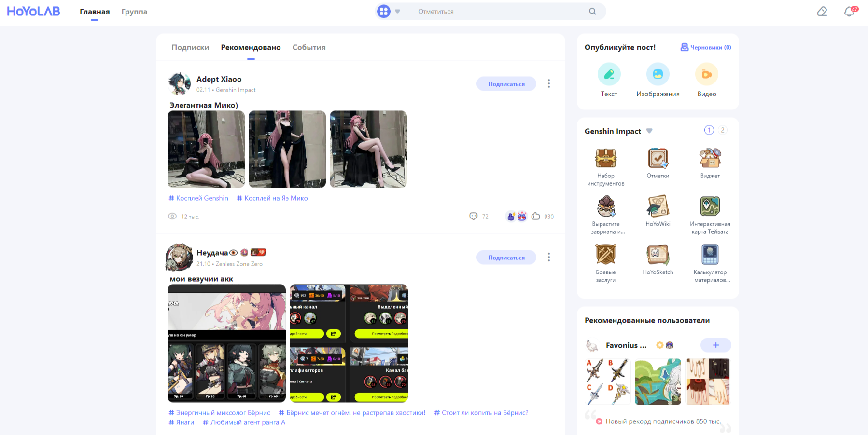Expand the game selector dropdown arrow
This screenshot has width=868, height=435.
pyautogui.click(x=397, y=12)
